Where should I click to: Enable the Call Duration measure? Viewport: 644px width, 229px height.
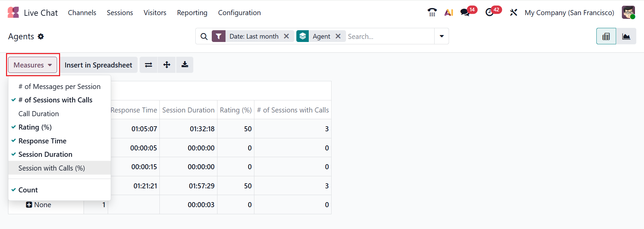tap(39, 114)
